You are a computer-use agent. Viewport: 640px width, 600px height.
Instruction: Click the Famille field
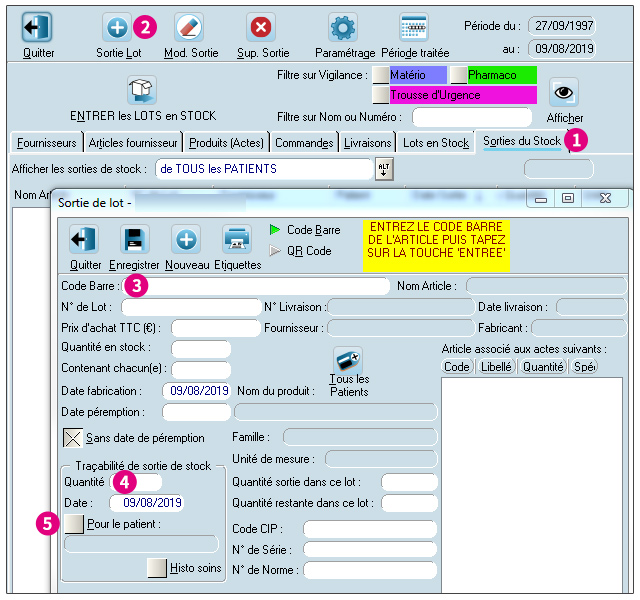(360, 437)
